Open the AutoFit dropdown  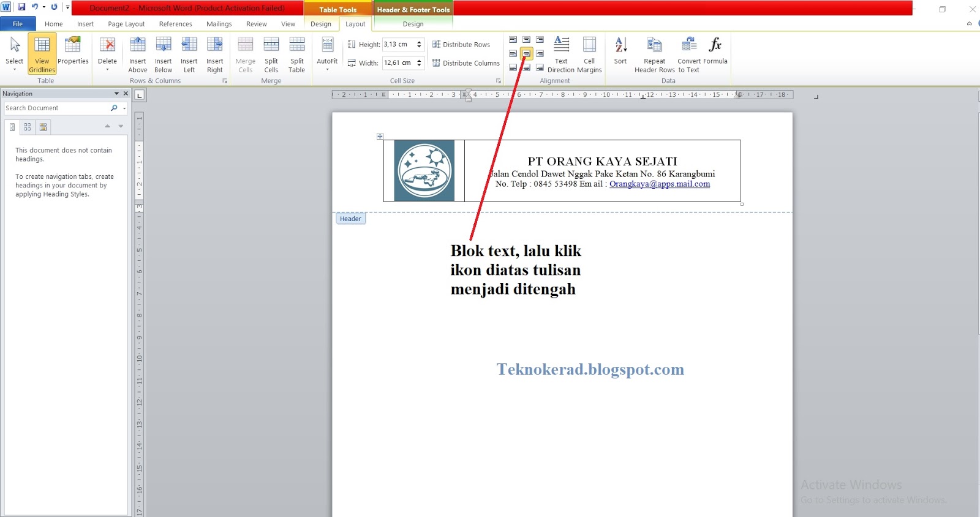(x=327, y=54)
